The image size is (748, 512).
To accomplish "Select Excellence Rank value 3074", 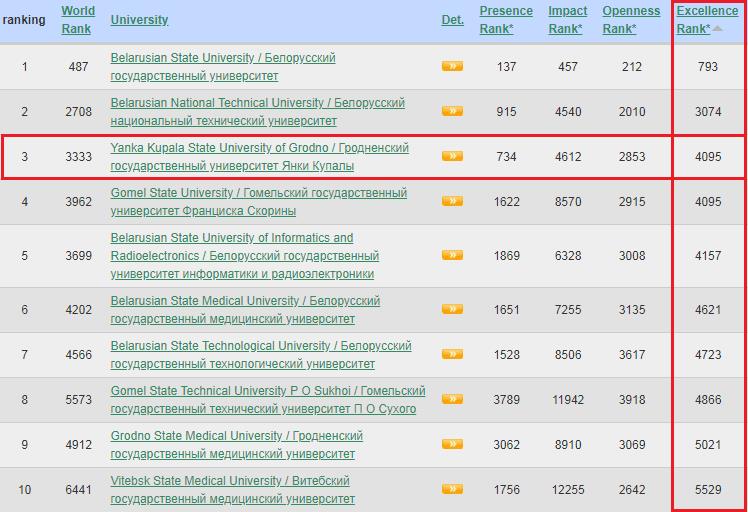I will click(707, 112).
